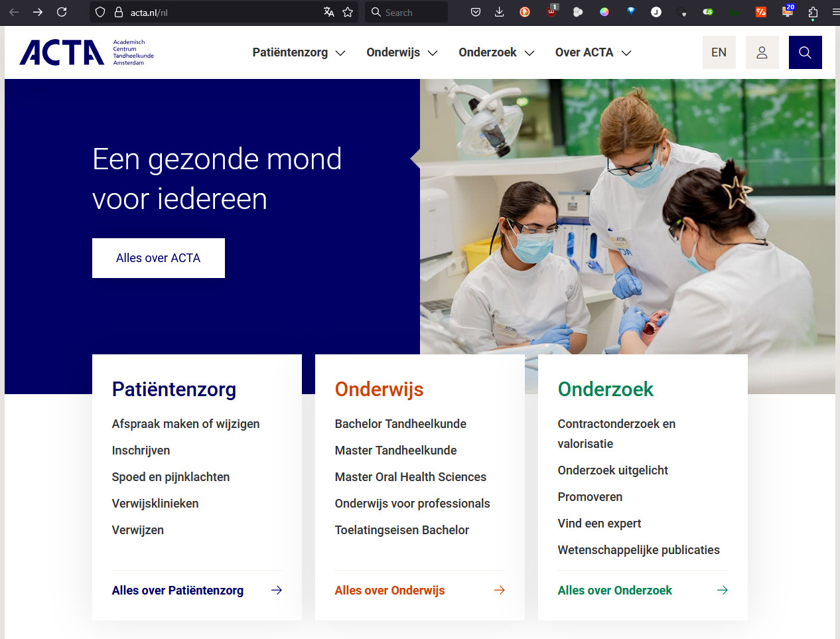
Task: Open Bachelor Tandheelkunde
Action: pyautogui.click(x=401, y=424)
